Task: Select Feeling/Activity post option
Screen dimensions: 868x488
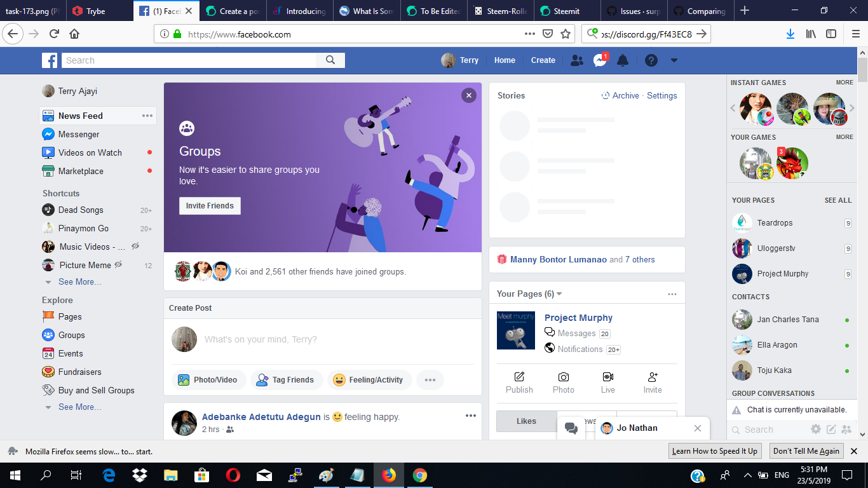Action: [x=369, y=380]
